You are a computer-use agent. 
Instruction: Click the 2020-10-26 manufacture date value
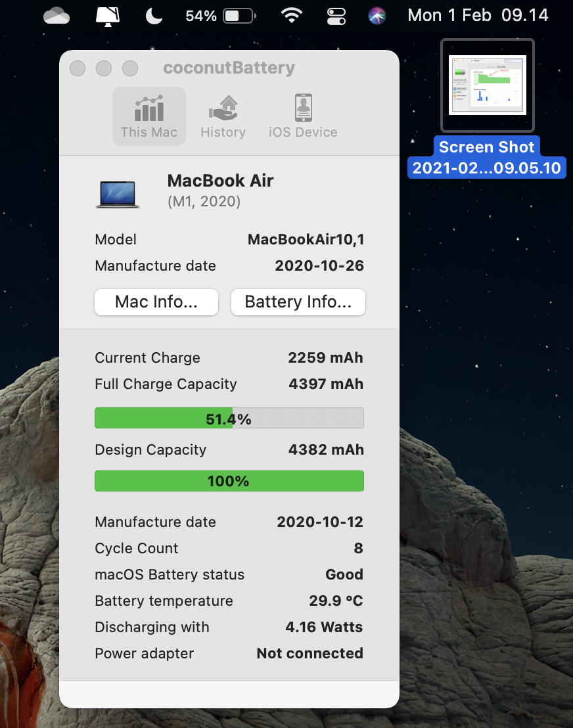319,265
